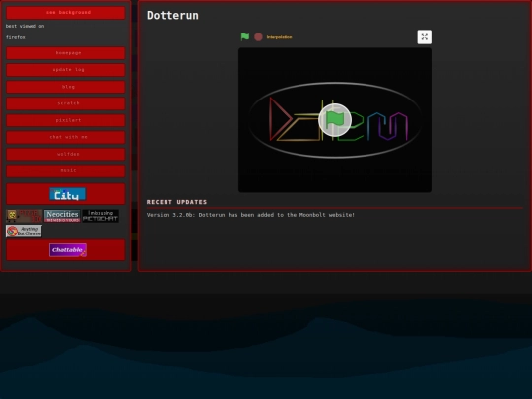Open the pixilart page

coord(66,120)
